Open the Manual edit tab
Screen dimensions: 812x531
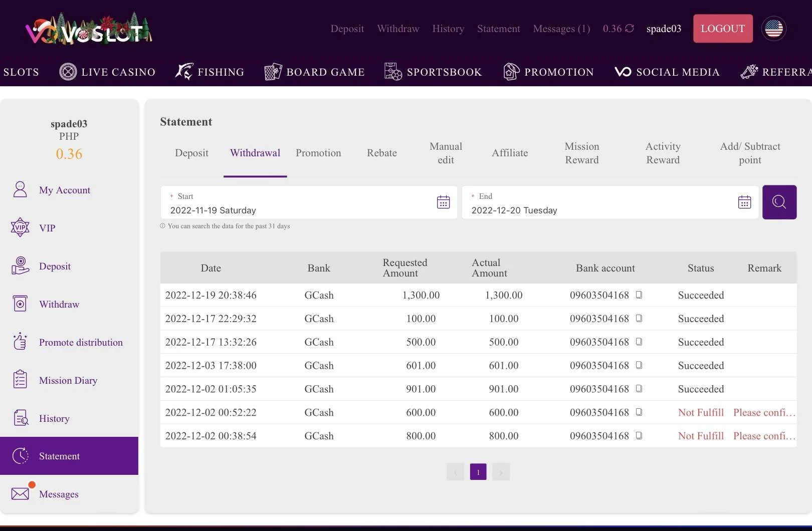(x=446, y=153)
